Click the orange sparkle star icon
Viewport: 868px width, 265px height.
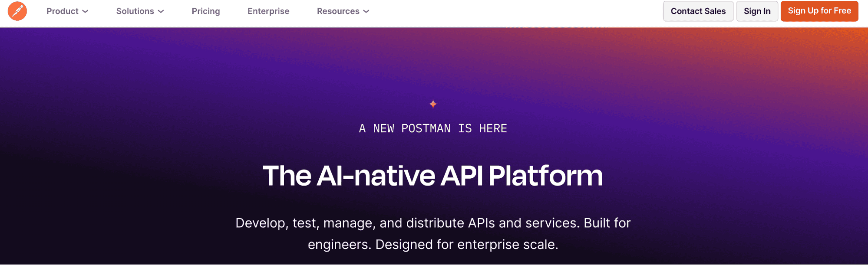coord(433,104)
